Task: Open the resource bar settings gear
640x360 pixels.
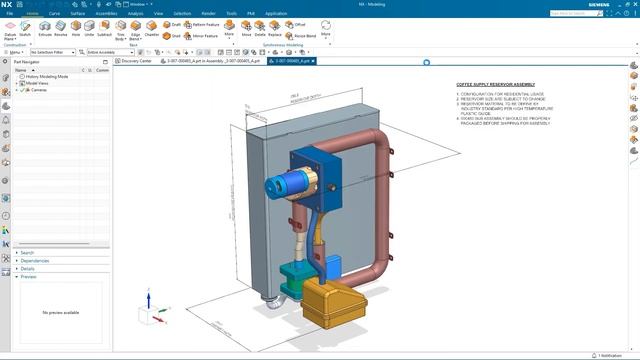Action: point(5,61)
